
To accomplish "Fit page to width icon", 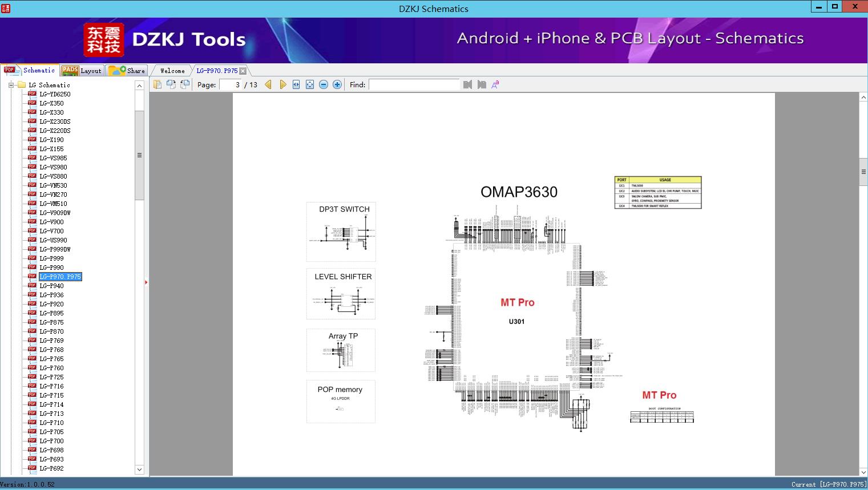I will pos(296,84).
